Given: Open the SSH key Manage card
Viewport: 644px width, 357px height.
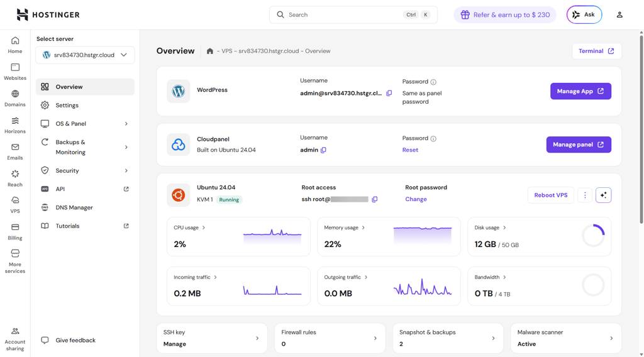Looking at the screenshot, I should [x=212, y=338].
